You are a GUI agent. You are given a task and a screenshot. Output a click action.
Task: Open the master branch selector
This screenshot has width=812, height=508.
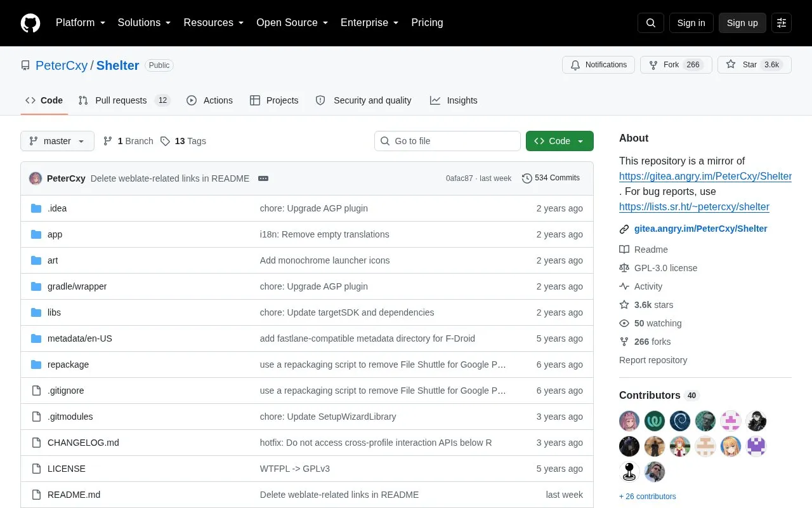point(57,141)
